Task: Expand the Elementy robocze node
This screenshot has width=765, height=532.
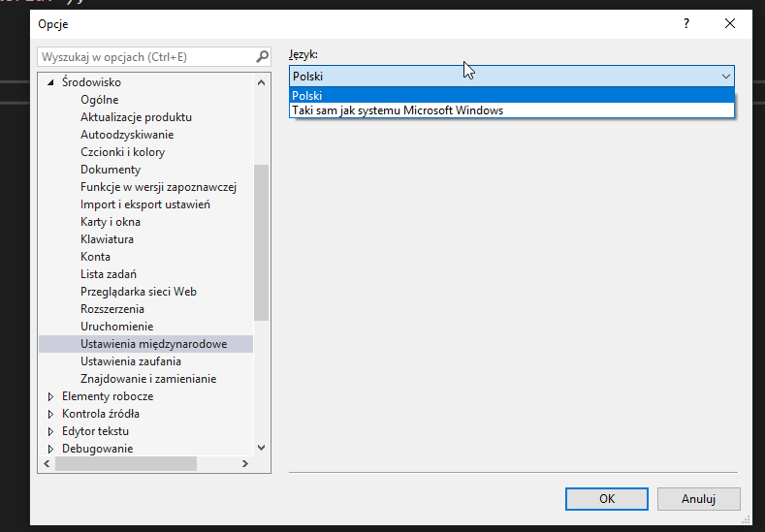Action: click(x=50, y=396)
